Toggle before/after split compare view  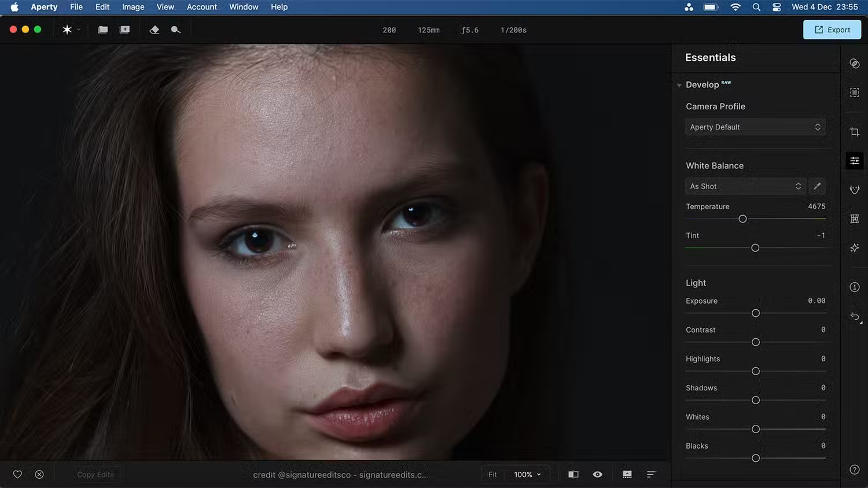click(x=573, y=474)
